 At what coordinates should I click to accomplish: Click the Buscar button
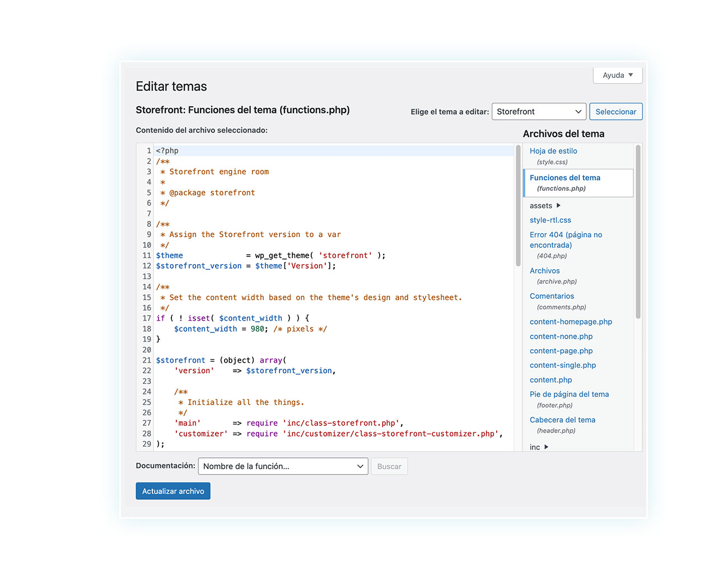click(x=389, y=466)
